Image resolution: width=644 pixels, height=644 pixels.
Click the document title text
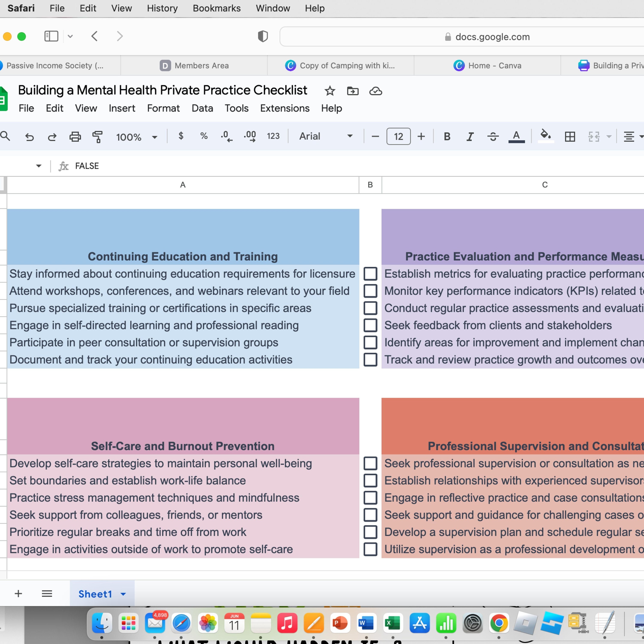click(163, 90)
